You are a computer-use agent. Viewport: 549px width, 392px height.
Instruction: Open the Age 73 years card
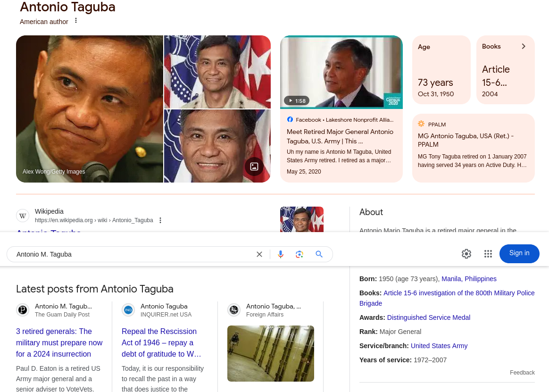[441, 70]
